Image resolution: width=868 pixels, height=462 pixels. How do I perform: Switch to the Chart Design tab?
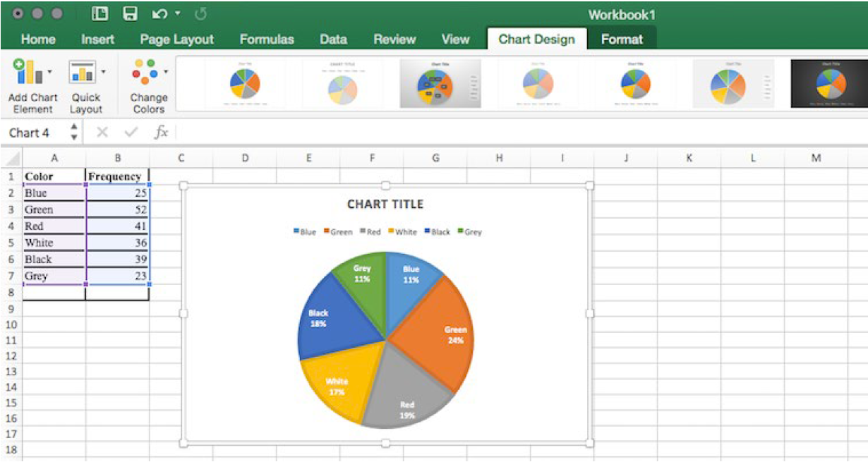click(536, 39)
